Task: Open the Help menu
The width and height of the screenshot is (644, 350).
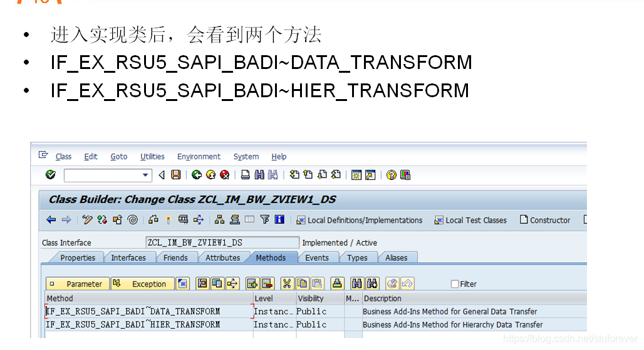Action: [279, 157]
